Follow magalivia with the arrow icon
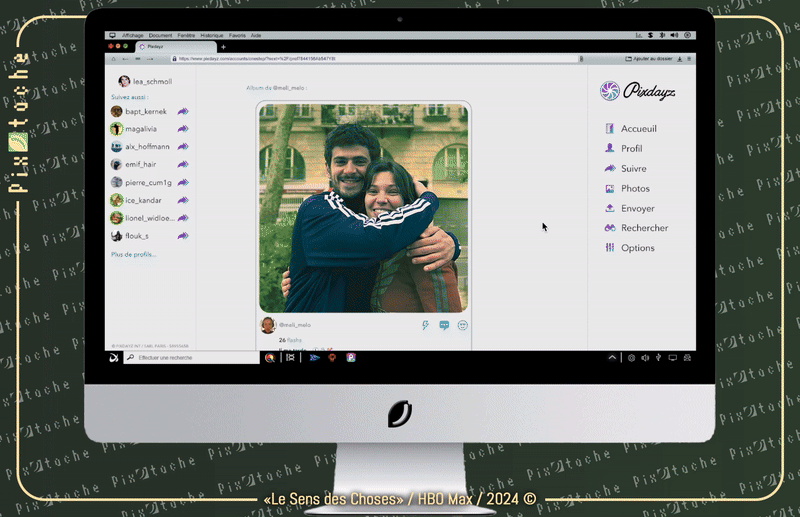 183,129
